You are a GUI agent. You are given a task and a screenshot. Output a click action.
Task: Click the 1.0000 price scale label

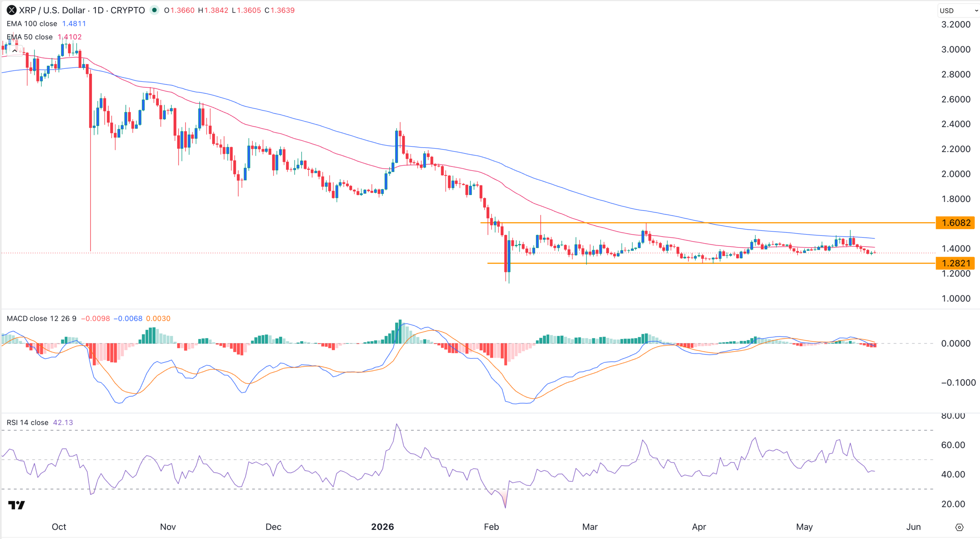tap(955, 298)
